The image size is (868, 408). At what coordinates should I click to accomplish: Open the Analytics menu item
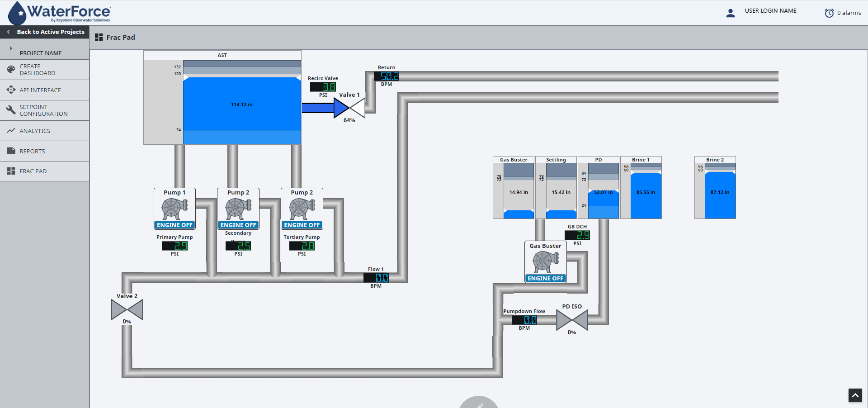(x=44, y=131)
